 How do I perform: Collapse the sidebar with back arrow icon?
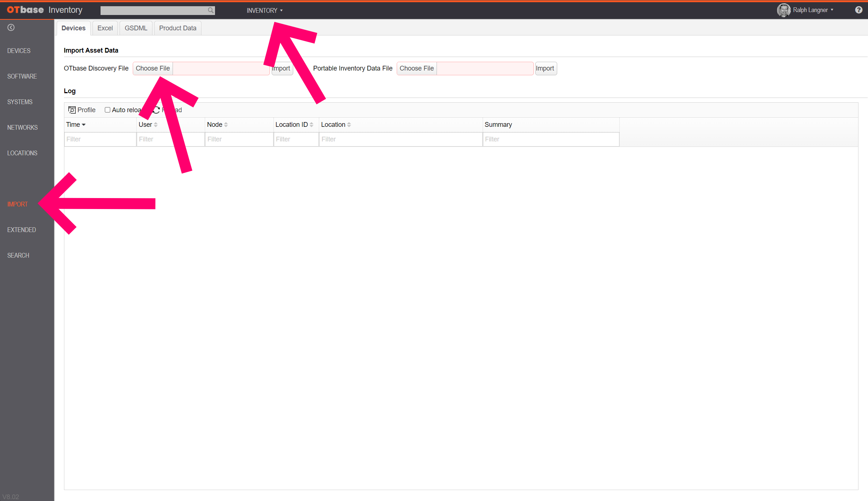tap(11, 27)
